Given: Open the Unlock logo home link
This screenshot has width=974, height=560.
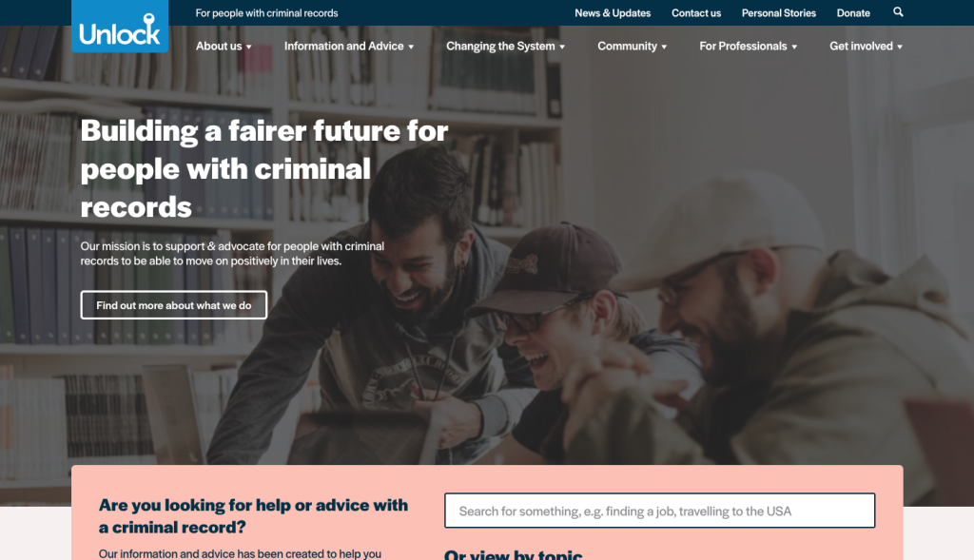Looking at the screenshot, I should (120, 26).
